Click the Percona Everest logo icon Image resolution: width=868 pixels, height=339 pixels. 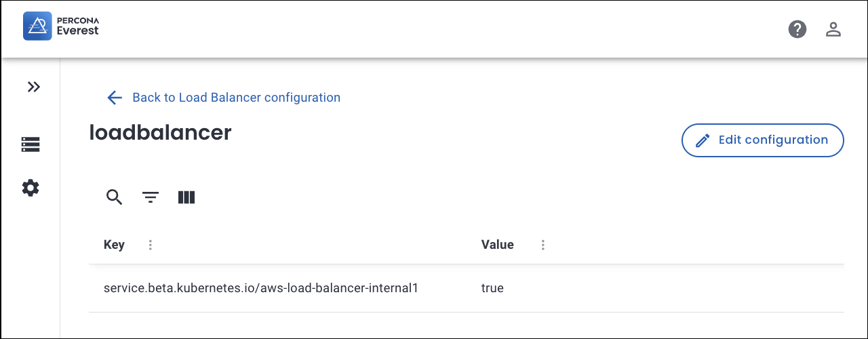click(38, 26)
